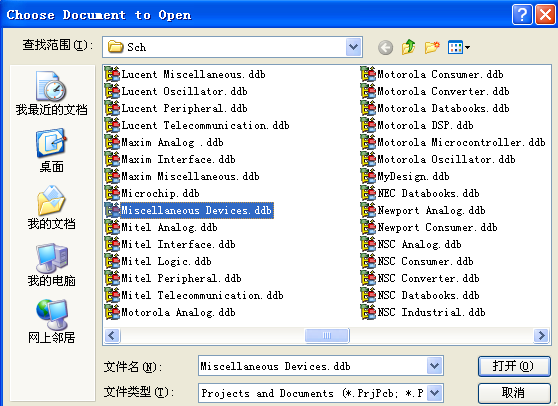The height and width of the screenshot is (406, 558).
Task: Expand the file type dropdown arrow
Action: pos(435,393)
